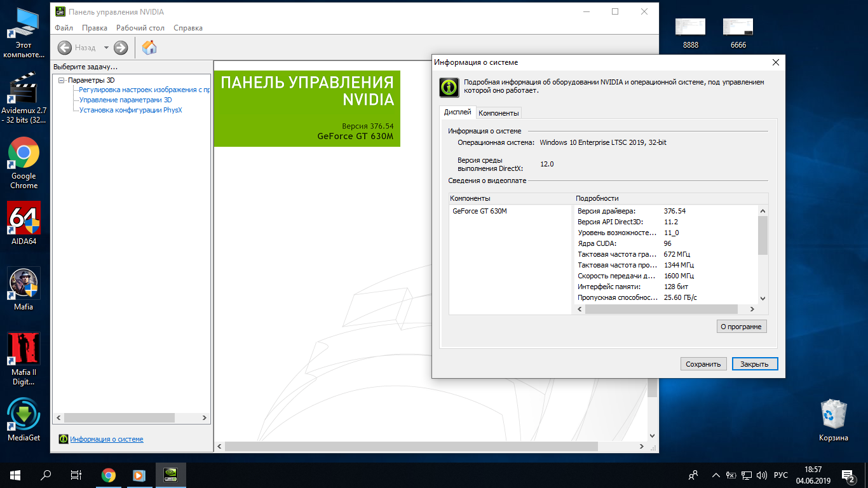Click the Версия API Direct3D row

[x=665, y=222]
